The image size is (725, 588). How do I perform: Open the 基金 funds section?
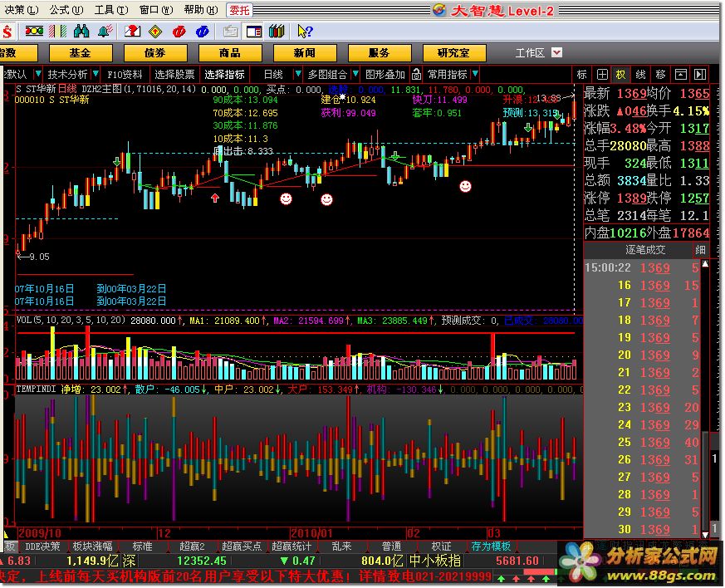(81, 52)
